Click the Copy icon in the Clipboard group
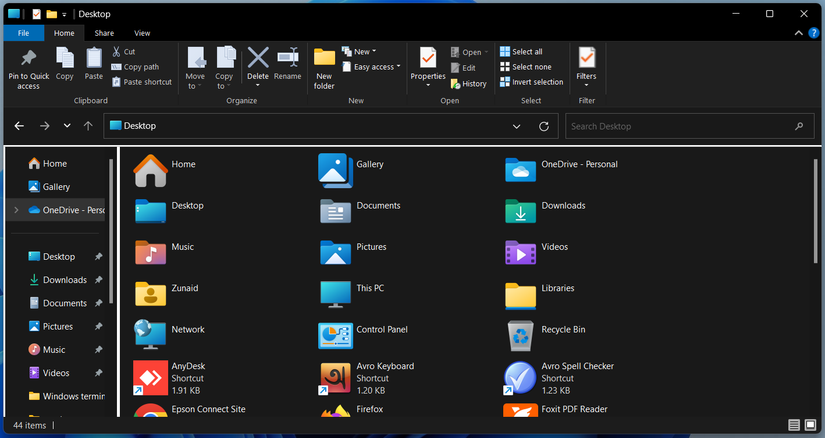The height and width of the screenshot is (438, 825). [64, 60]
